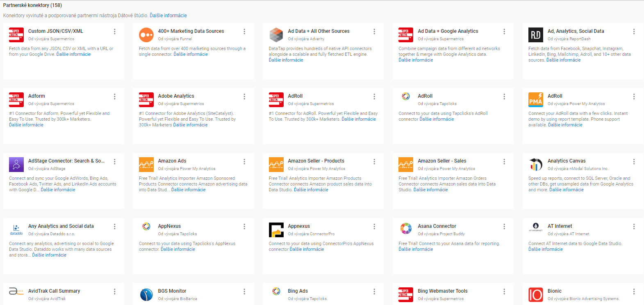
Task: Click the Analytics Canvas logo
Action: (536, 165)
